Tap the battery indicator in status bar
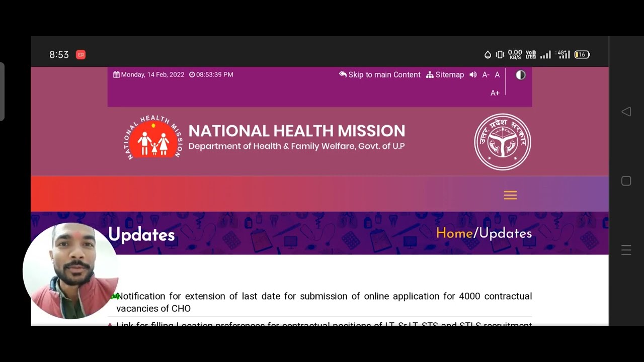 582,54
